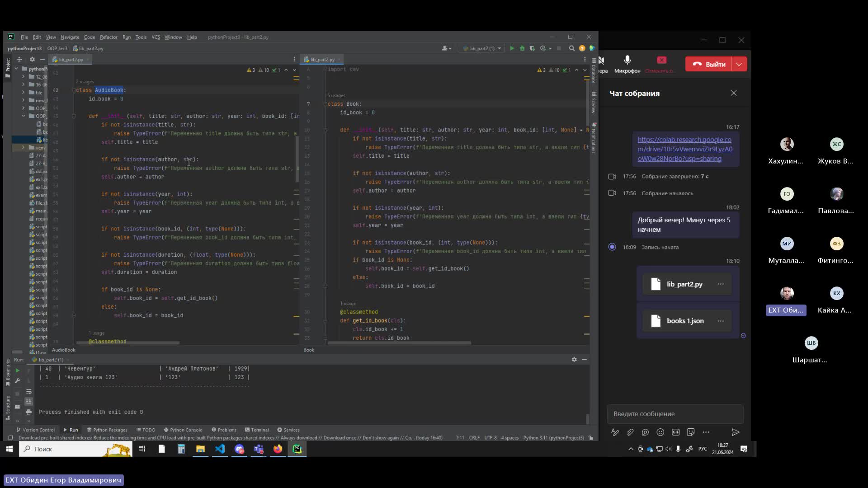This screenshot has width=868, height=488.
Task: Open Search Everywhere magnifier in PyCharm toolbar
Action: pos(572,48)
